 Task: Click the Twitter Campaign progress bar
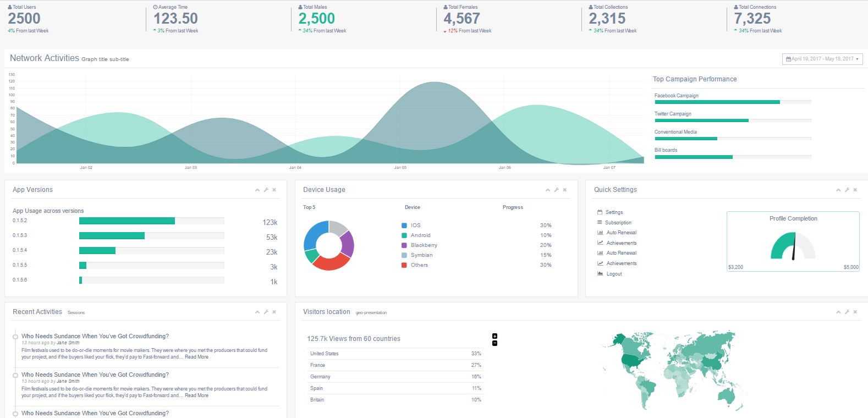[x=733, y=120]
